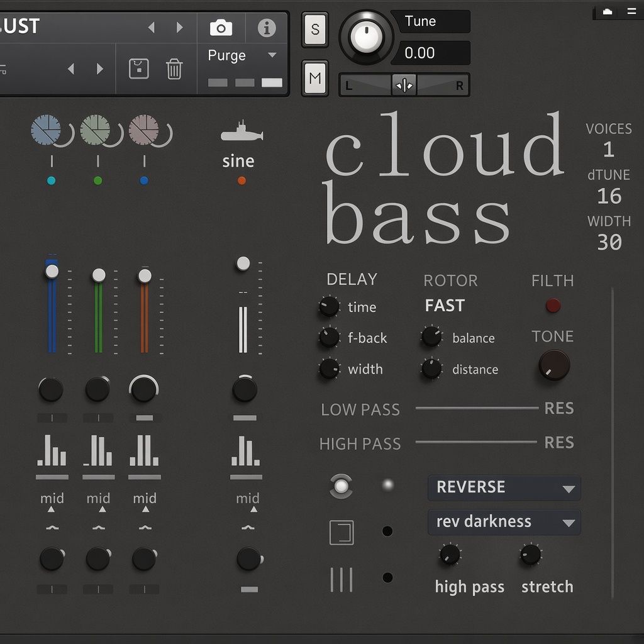This screenshot has width=644, height=644.
Task: Click the HIGH PASS filter slider line
Action: click(476, 442)
